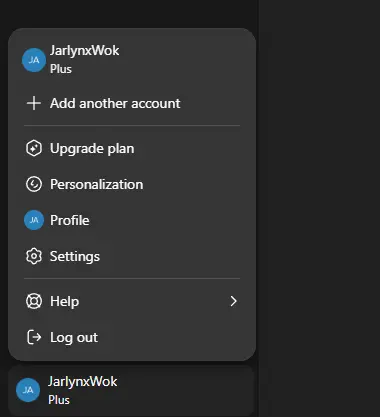Open Personalization from the account menu
Viewport: 380px width, 417px height.
pyautogui.click(x=132, y=184)
